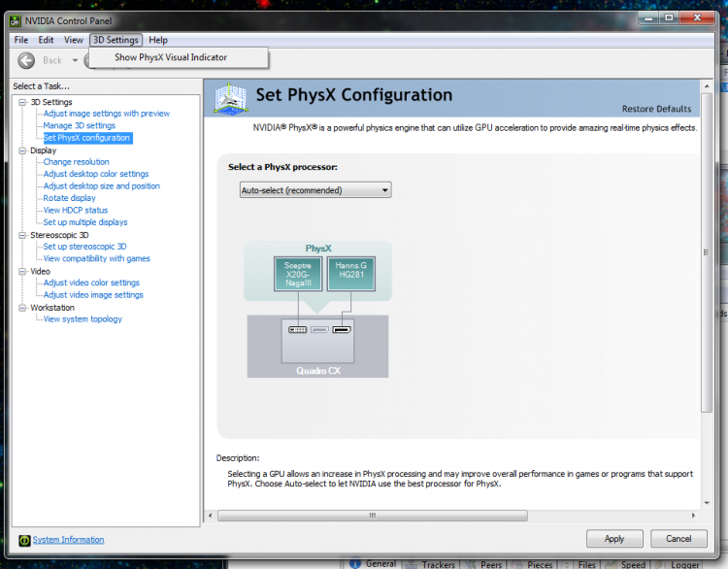
Task: Switch to Logger tab in background window
Action: click(678, 564)
